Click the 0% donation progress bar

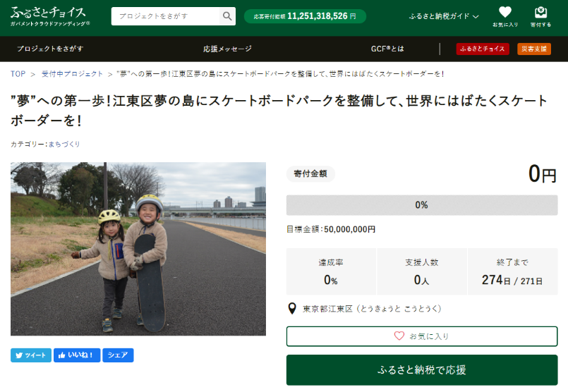pos(422,205)
